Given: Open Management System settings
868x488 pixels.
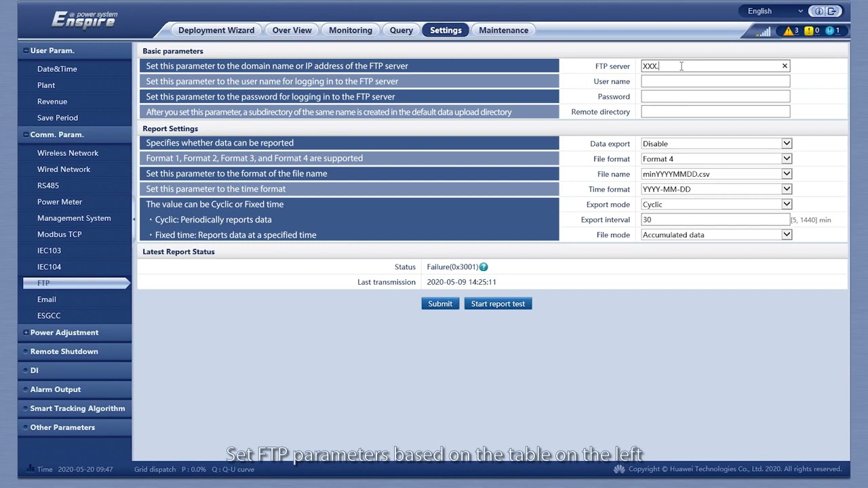Looking at the screenshot, I should click(74, 218).
